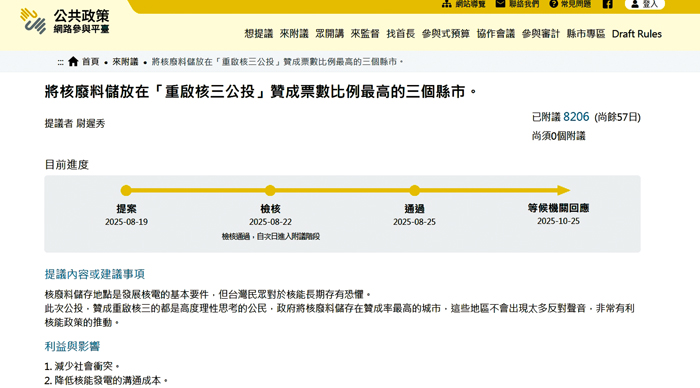Image resolution: width=700 pixels, height=388 pixels.
Task: Click the 聯絡我們 link
Action: pyautogui.click(x=524, y=4)
